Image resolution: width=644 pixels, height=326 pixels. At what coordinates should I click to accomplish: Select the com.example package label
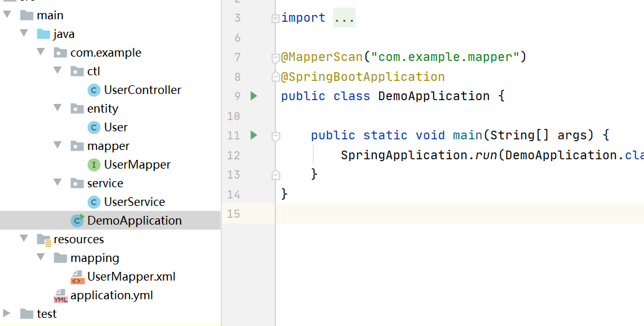(105, 52)
